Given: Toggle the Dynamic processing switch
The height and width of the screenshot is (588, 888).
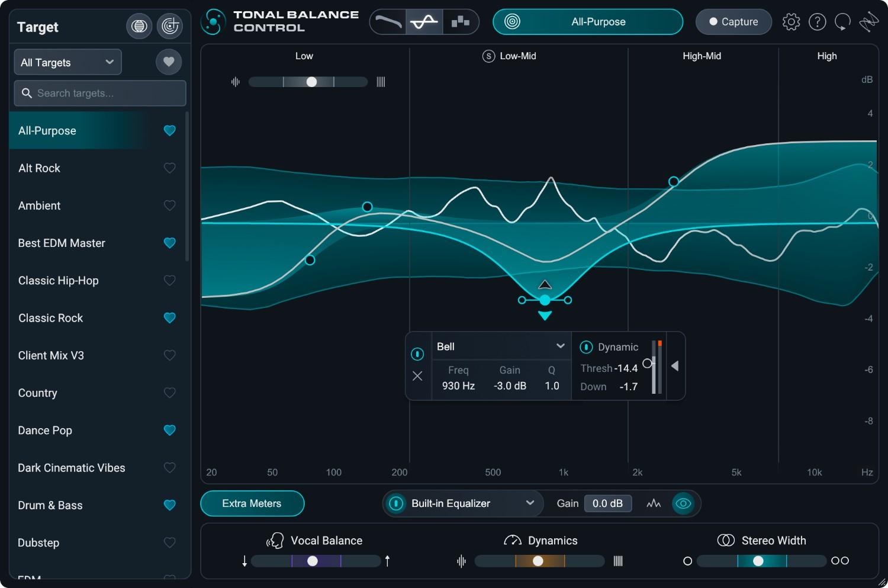Looking at the screenshot, I should click(586, 346).
